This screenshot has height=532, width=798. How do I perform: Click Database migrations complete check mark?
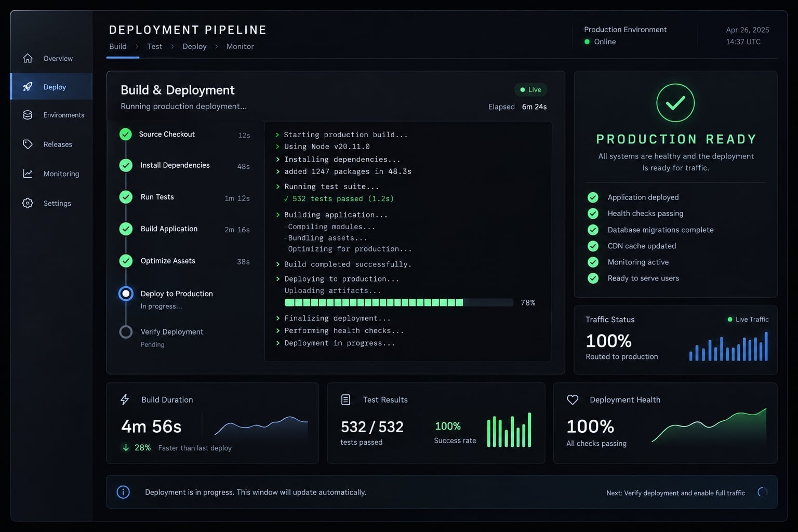coord(593,230)
